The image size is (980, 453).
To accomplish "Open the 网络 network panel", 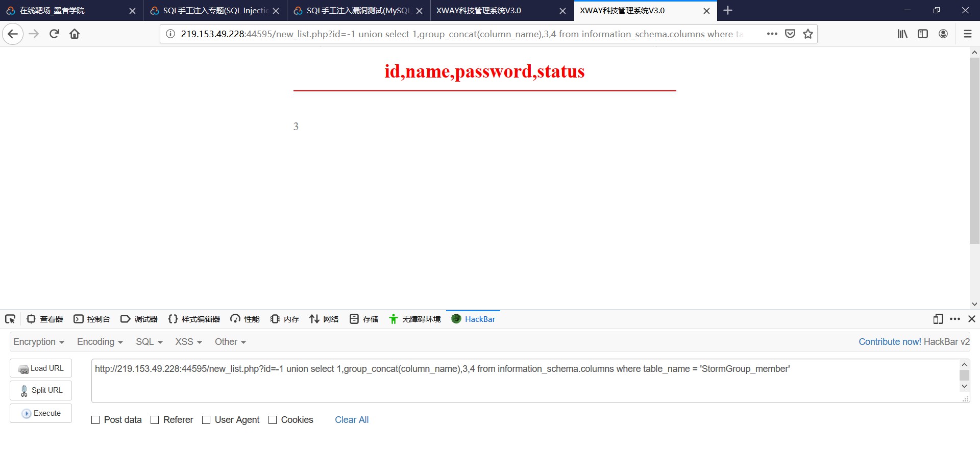I will (x=324, y=319).
